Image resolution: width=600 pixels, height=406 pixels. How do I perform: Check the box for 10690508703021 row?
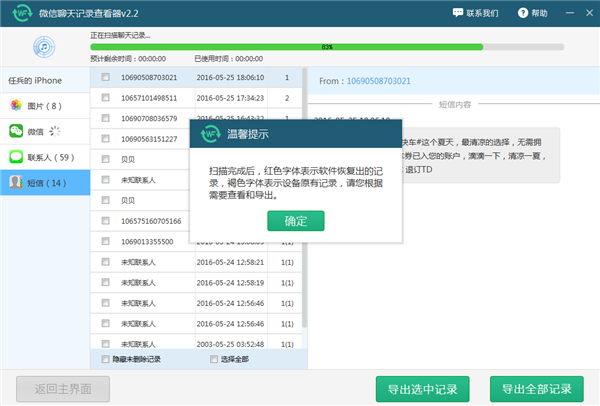105,77
